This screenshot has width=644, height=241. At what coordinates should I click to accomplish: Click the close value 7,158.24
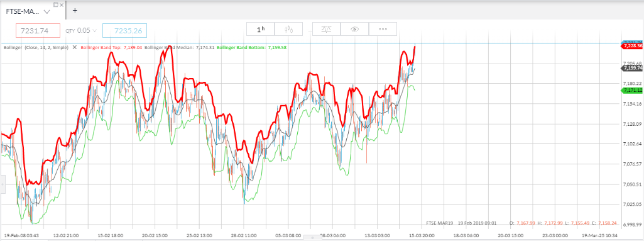(608, 223)
